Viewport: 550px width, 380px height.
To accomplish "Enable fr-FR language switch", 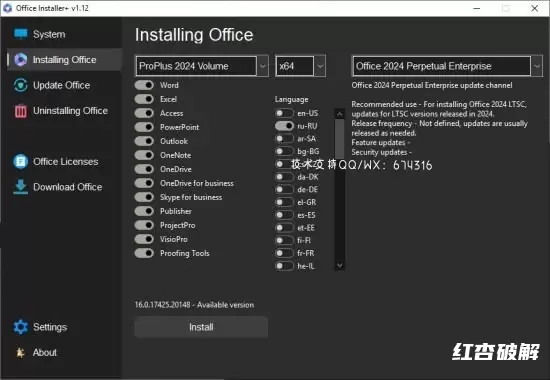I will pos(284,253).
